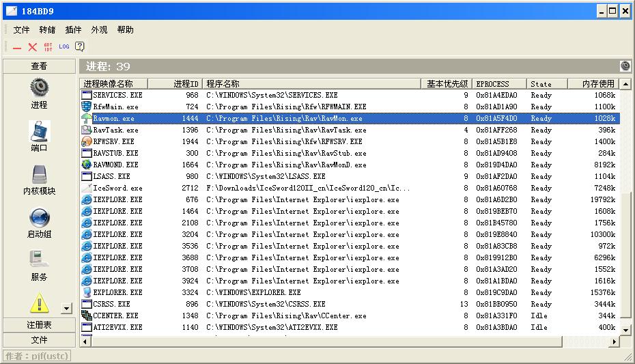The width and height of the screenshot is (635, 364).
Task: Click the refresh icon beside process count
Action: tap(625, 66)
